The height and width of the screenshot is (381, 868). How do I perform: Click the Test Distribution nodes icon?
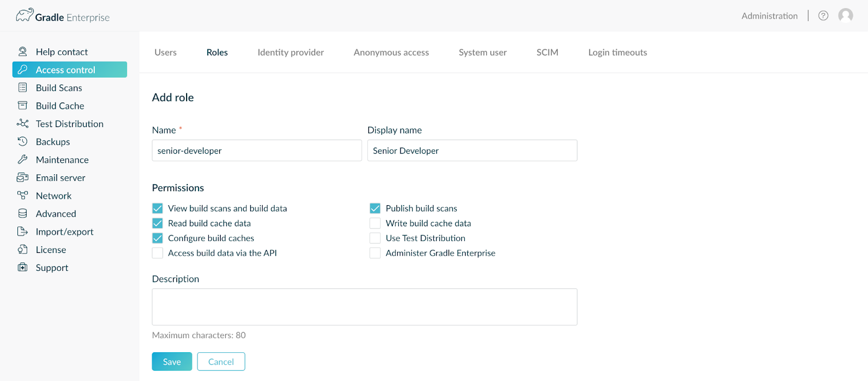point(23,123)
